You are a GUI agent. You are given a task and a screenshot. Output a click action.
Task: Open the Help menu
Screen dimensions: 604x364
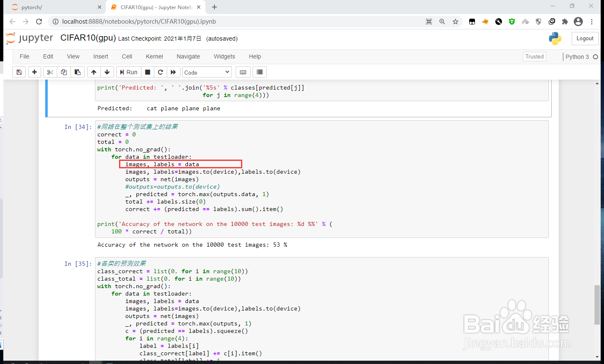click(x=255, y=56)
